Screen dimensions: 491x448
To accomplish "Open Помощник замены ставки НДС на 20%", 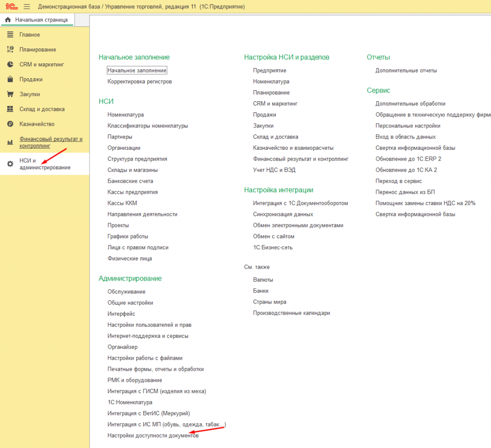I will click(426, 203).
